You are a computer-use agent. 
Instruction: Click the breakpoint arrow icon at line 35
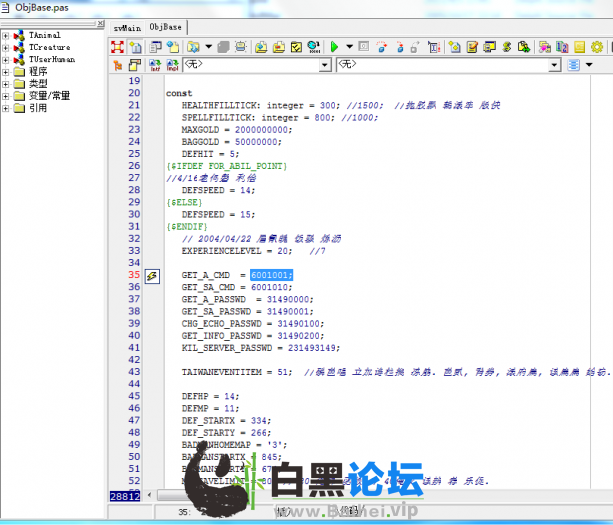[153, 274]
